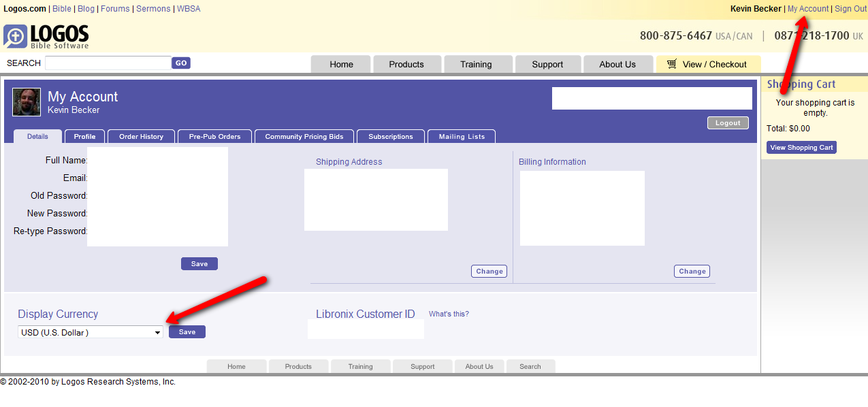Viewport: 868px width, 407px height.
Task: View the Pre-Pub Orders tab
Action: (x=214, y=136)
